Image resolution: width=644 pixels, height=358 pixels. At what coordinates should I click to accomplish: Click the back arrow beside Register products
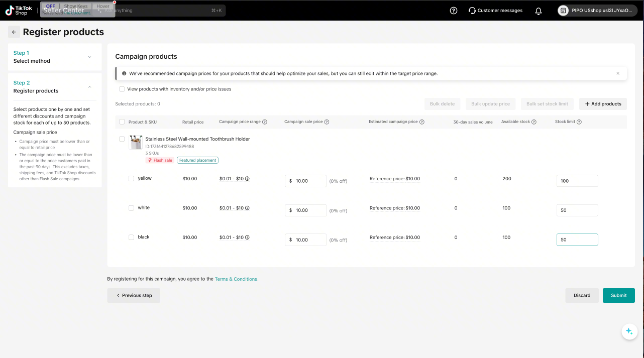pyautogui.click(x=14, y=32)
